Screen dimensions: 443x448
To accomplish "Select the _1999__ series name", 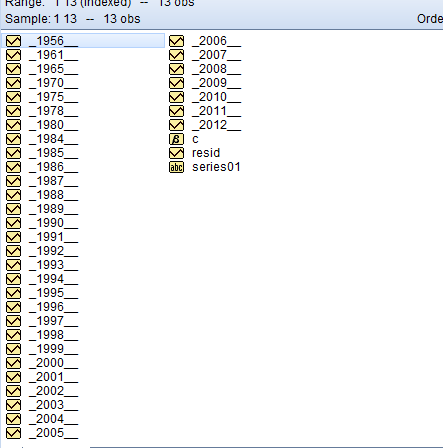I will [x=53, y=349].
